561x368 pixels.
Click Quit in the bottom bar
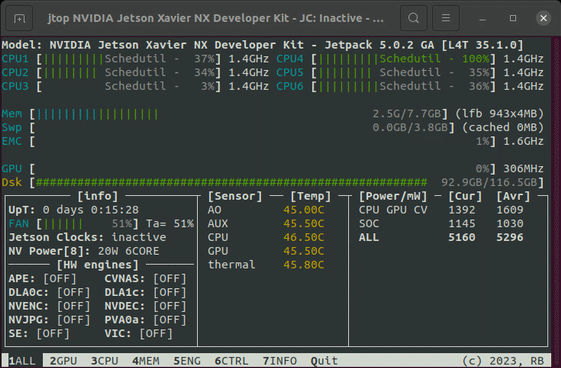[x=324, y=361]
